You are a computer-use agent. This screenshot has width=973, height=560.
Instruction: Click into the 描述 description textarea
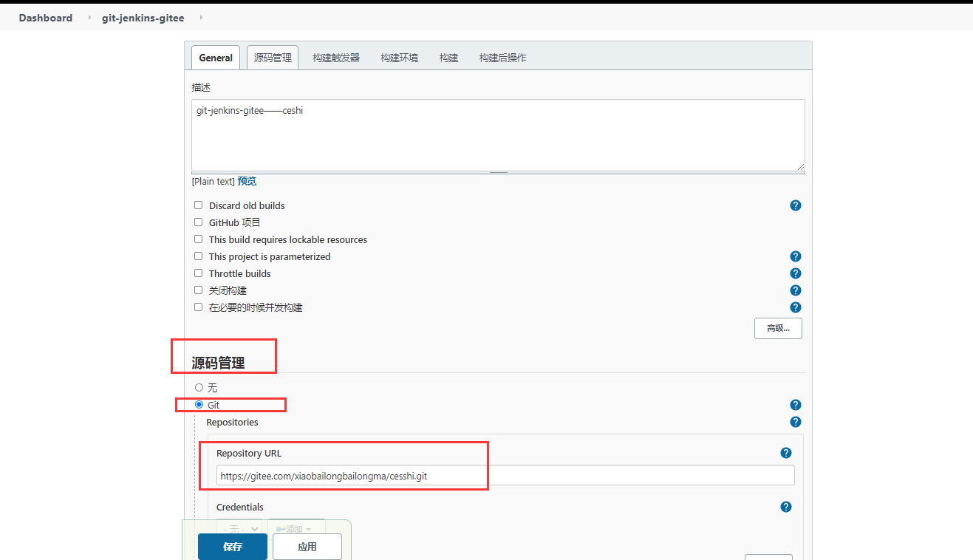click(x=498, y=136)
